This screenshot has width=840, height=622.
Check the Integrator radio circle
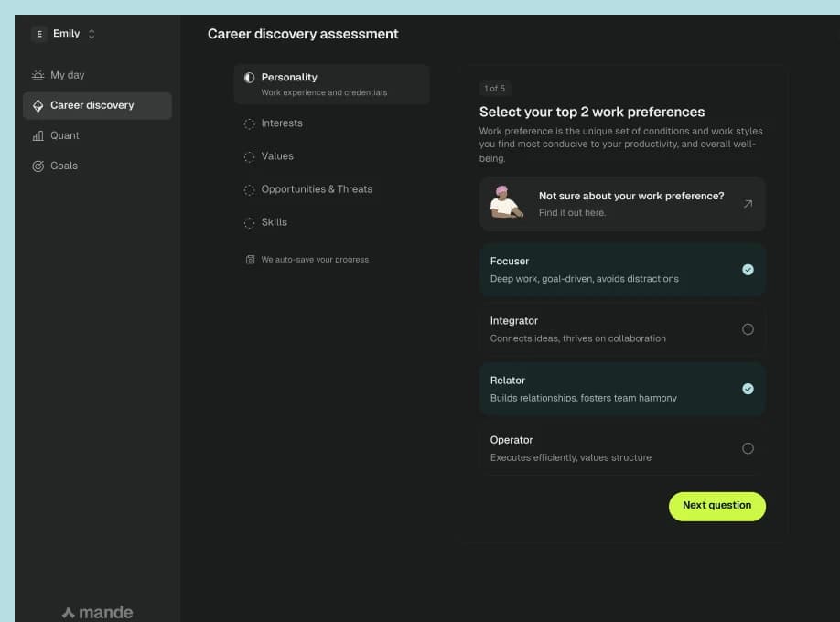(748, 329)
